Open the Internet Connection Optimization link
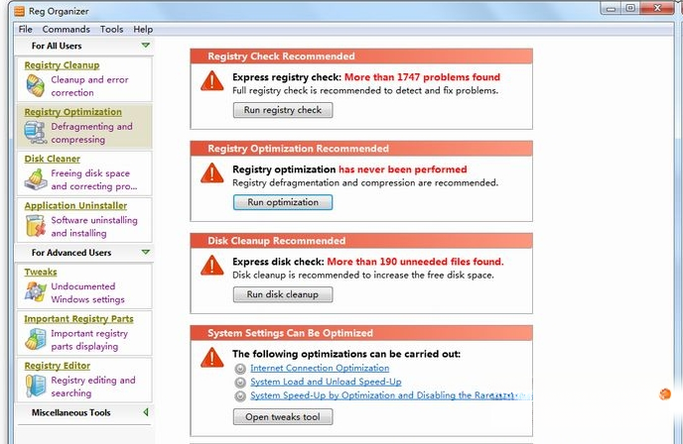The image size is (683, 444). click(x=320, y=368)
